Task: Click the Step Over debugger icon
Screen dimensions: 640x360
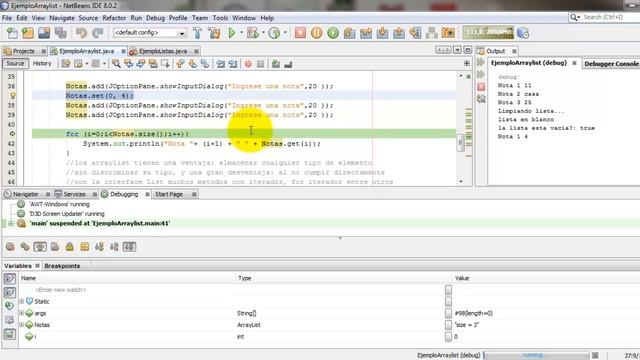Action: click(x=349, y=33)
